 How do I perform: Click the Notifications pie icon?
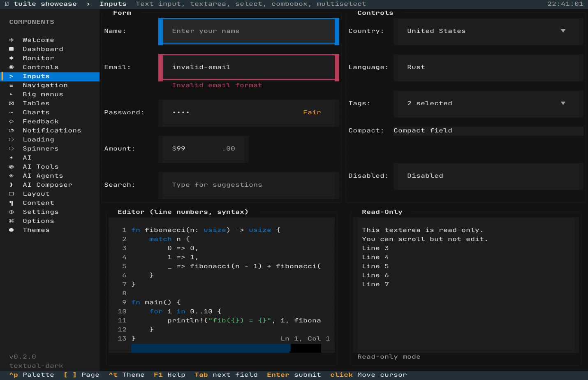click(x=11, y=130)
